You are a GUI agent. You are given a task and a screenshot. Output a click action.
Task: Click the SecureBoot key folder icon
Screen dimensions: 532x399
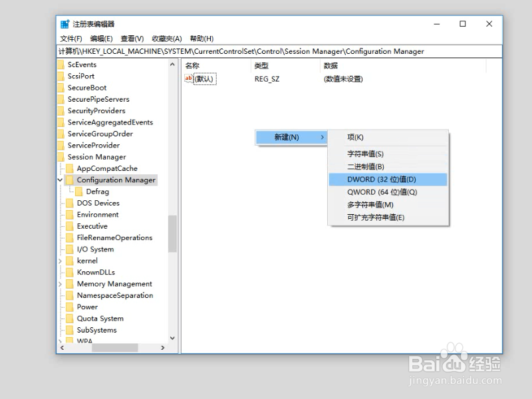pyautogui.click(x=61, y=87)
